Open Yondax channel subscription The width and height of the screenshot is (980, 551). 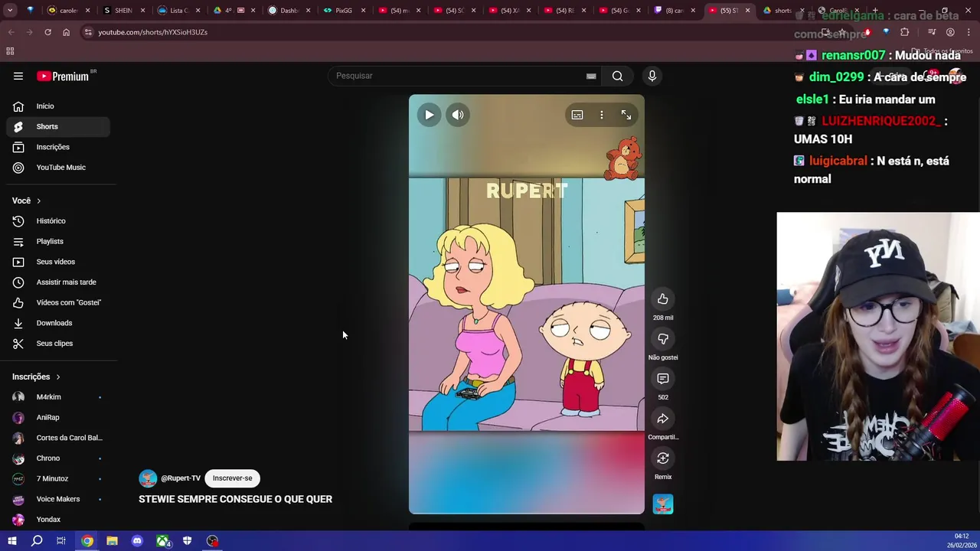point(58,520)
